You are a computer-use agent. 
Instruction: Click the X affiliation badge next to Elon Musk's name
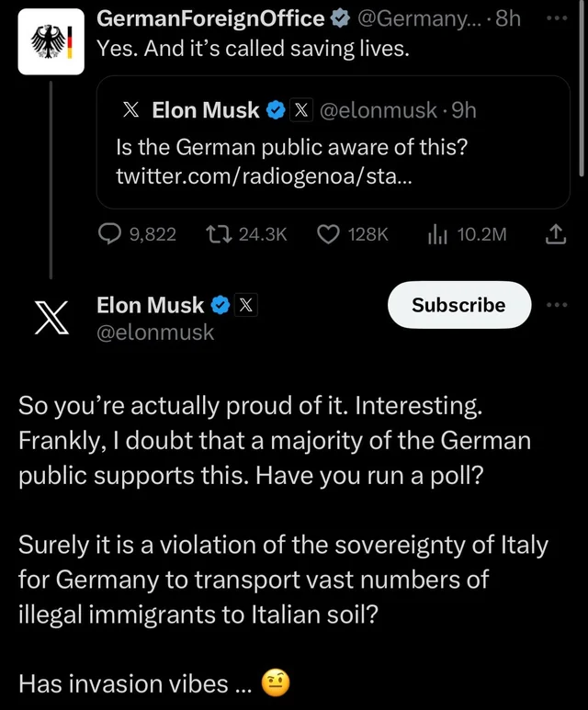pos(245,305)
